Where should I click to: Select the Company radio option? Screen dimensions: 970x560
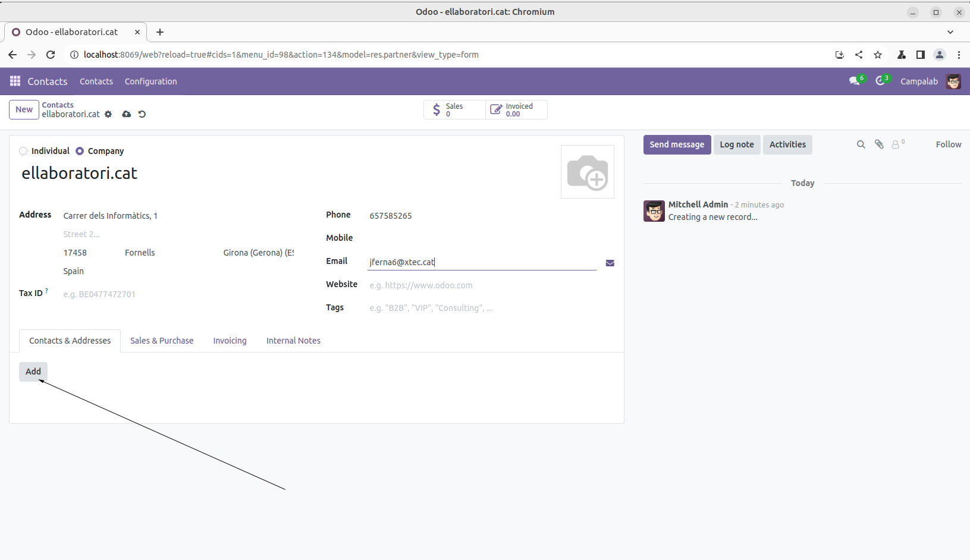[x=80, y=151]
